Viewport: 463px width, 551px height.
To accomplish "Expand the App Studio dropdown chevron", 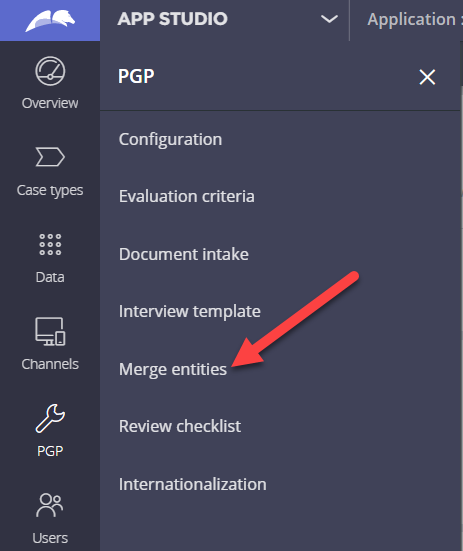I will pyautogui.click(x=329, y=19).
